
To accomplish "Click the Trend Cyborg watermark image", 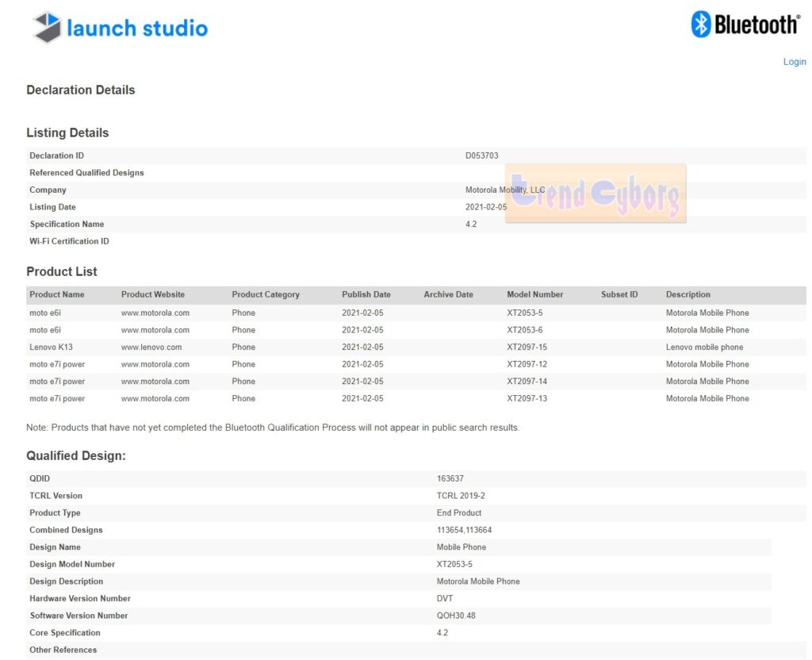I will (x=596, y=194).
